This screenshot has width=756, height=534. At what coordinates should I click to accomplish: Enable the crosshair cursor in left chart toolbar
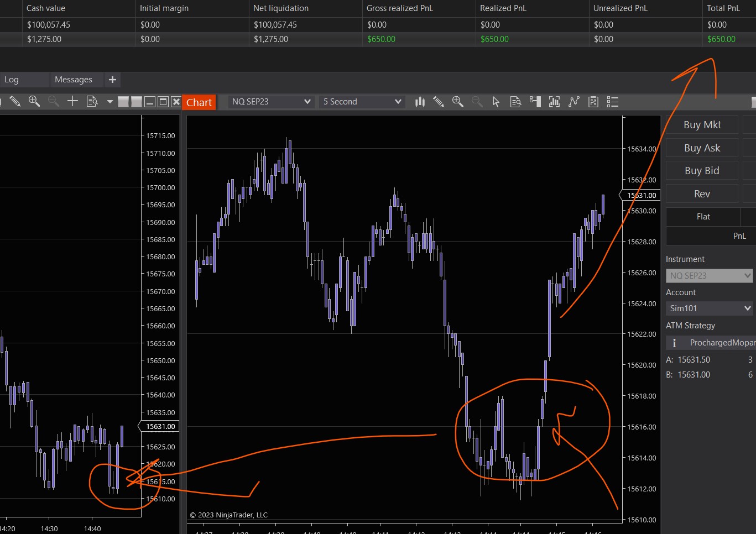[72, 101]
